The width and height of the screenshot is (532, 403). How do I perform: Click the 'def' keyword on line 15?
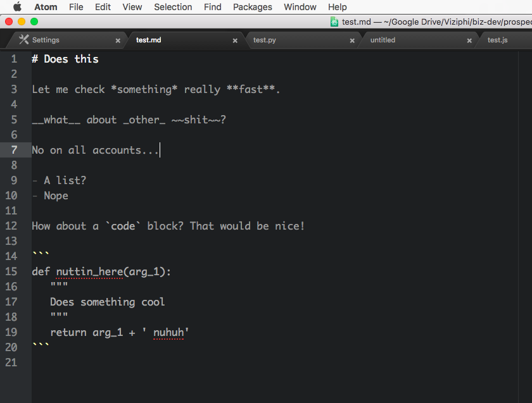41,271
